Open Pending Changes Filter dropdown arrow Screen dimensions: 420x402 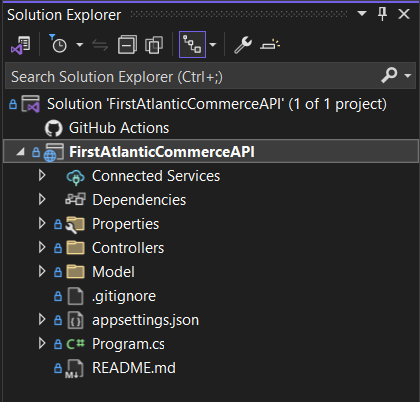pyautogui.click(x=79, y=45)
